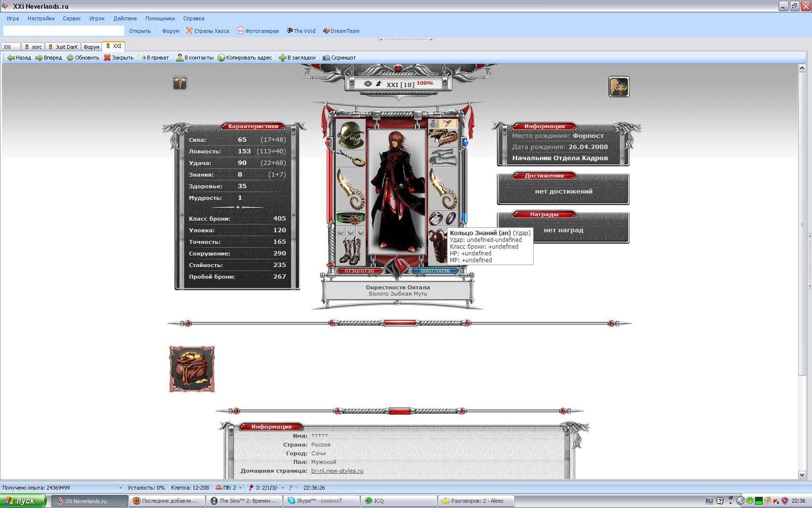The height and width of the screenshot is (508, 812).
Task: Expand the Получено опыта dropdown
Action: click(x=120, y=488)
